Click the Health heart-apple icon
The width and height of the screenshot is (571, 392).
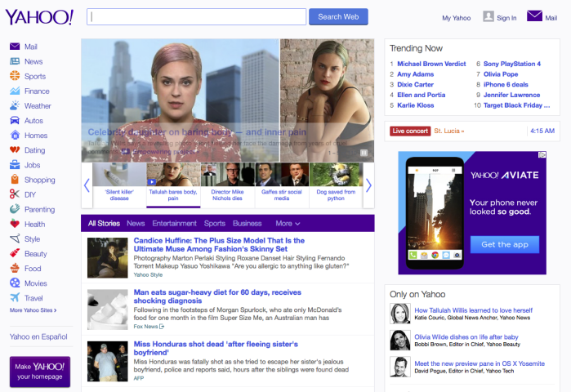tap(15, 224)
